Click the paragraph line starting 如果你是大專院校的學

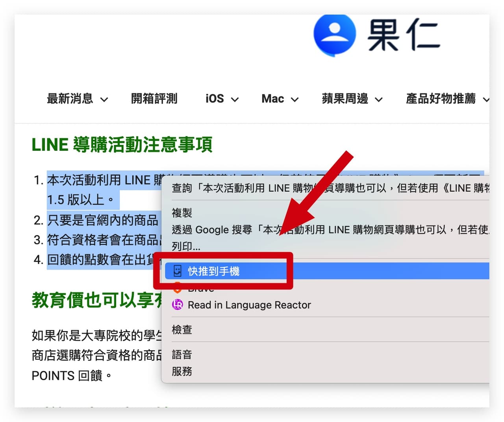[96, 335]
